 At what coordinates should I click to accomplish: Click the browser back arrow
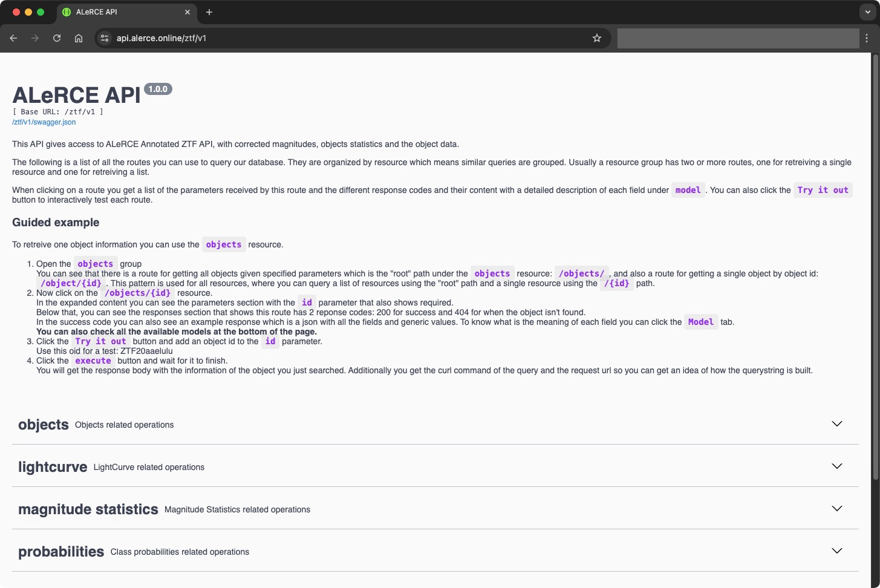click(13, 38)
